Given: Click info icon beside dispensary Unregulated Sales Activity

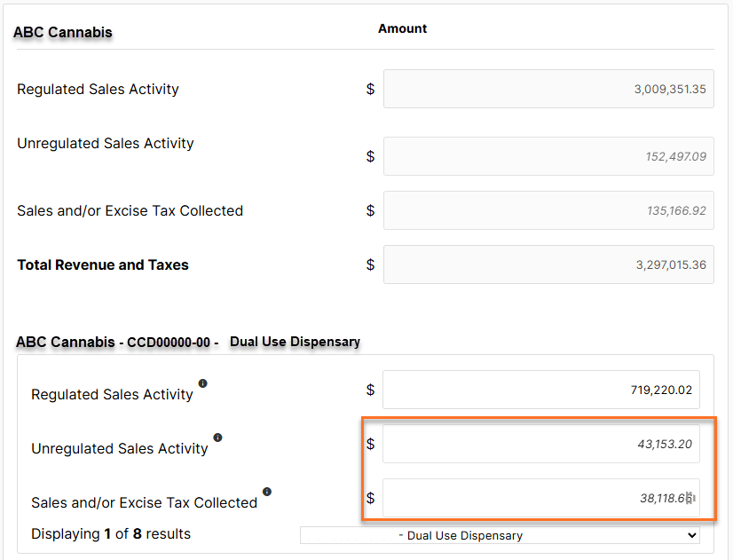Looking at the screenshot, I should click(x=217, y=438).
